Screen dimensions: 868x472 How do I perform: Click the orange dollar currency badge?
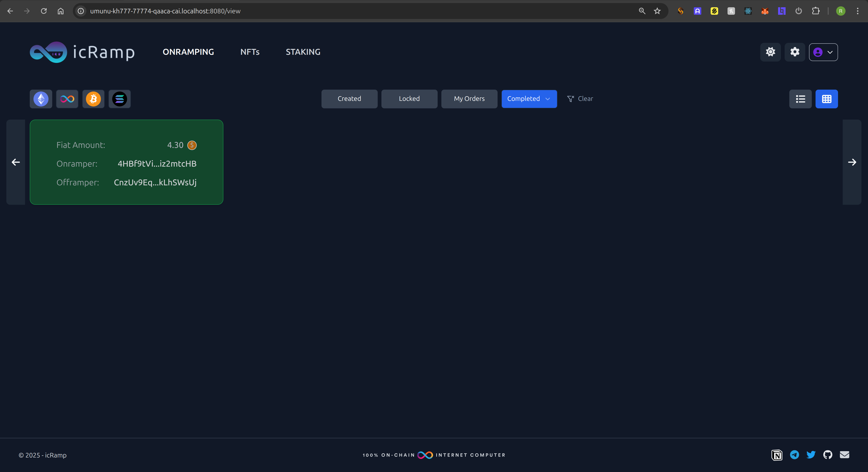point(192,145)
